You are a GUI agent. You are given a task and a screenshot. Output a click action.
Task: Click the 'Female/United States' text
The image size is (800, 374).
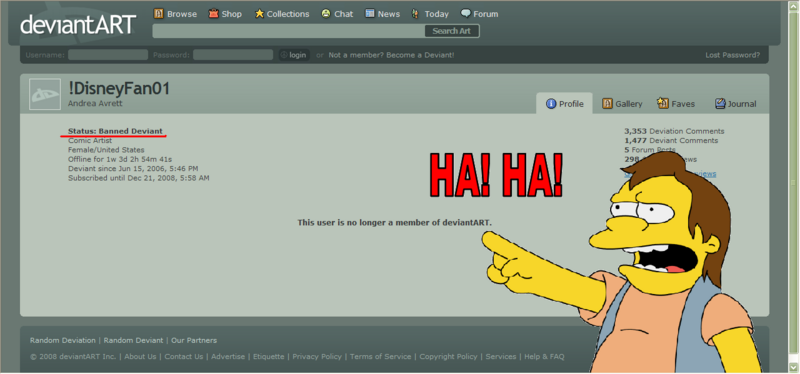click(x=106, y=150)
